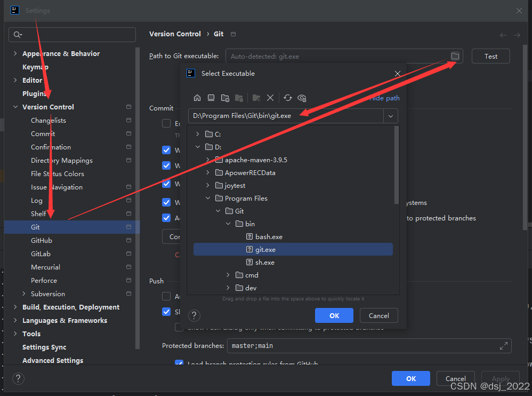Image resolution: width=532 pixels, height=396 pixels.
Task: Click the settings search input field
Action: coord(72,35)
